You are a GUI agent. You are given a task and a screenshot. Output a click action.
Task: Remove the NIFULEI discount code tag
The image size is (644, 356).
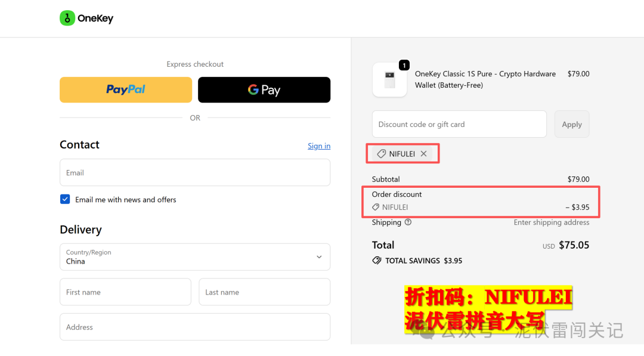click(423, 154)
